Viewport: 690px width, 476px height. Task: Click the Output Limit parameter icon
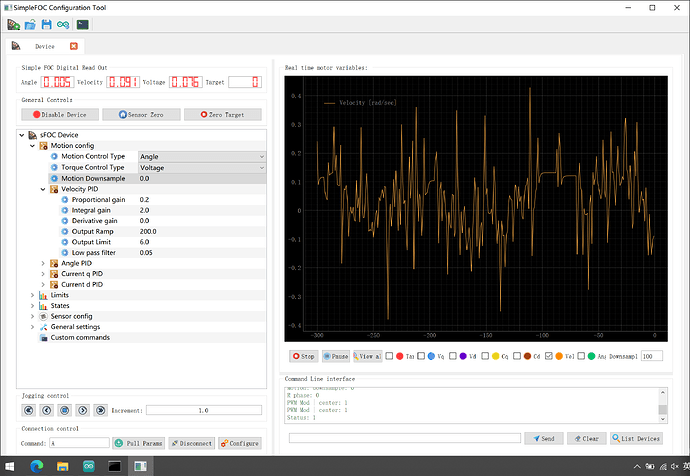click(x=65, y=242)
